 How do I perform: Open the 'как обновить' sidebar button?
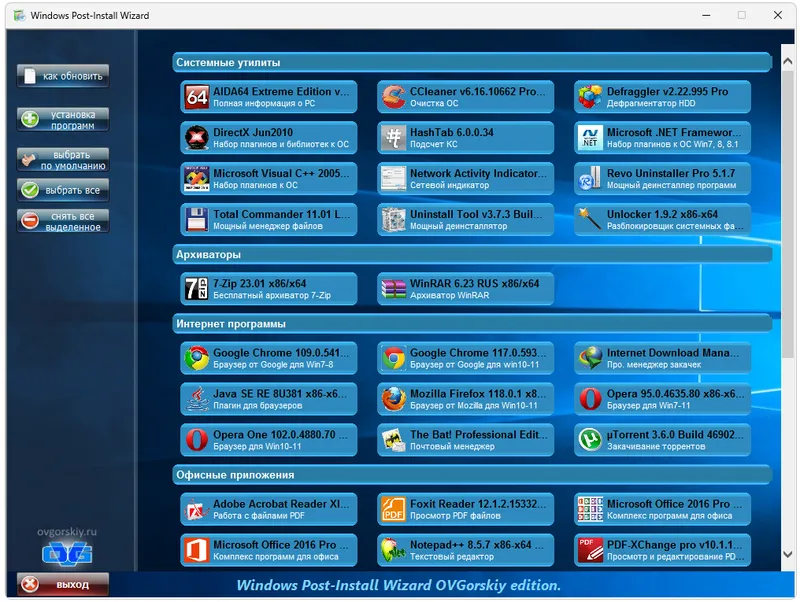click(63, 76)
